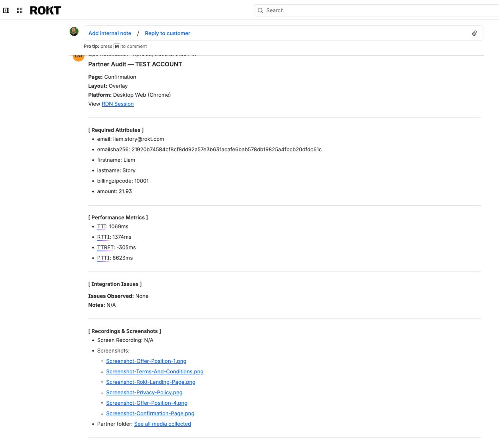
Task: Click the PTTI abbreviation term
Action: tap(103, 258)
